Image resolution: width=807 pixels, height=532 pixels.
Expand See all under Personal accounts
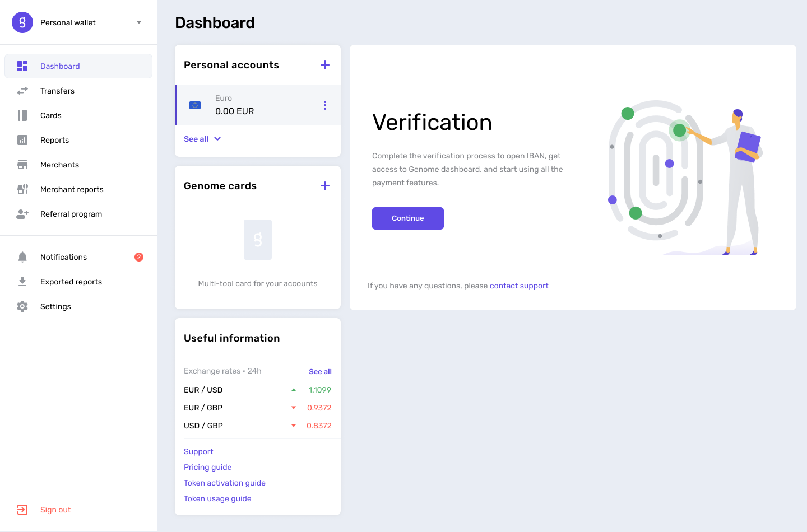(x=202, y=139)
